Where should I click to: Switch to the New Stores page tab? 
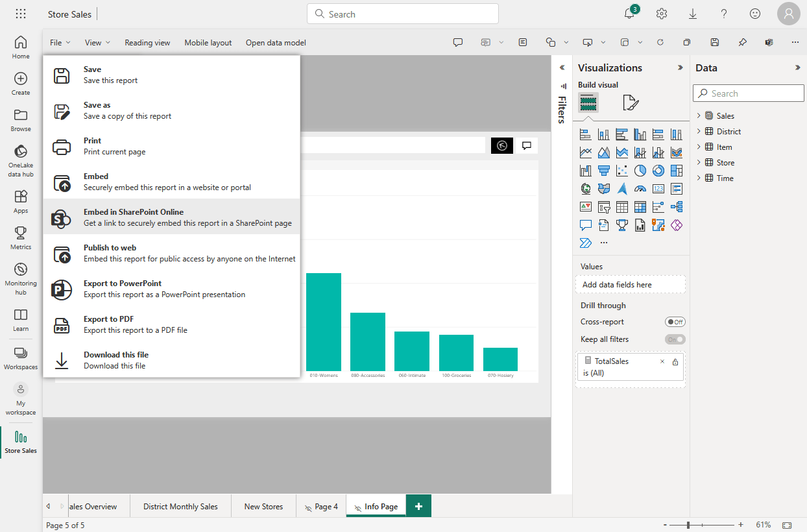point(263,505)
